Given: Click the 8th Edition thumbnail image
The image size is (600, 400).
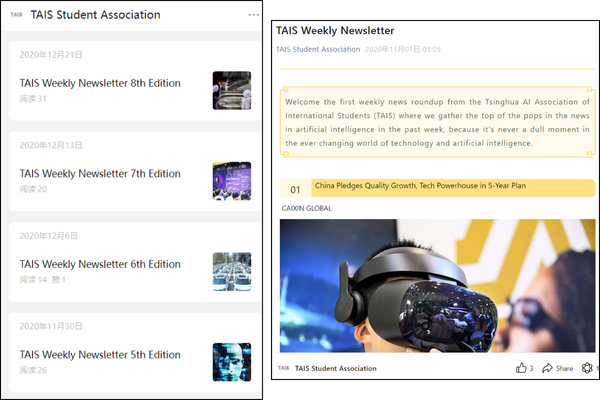Looking at the screenshot, I should pos(232,90).
